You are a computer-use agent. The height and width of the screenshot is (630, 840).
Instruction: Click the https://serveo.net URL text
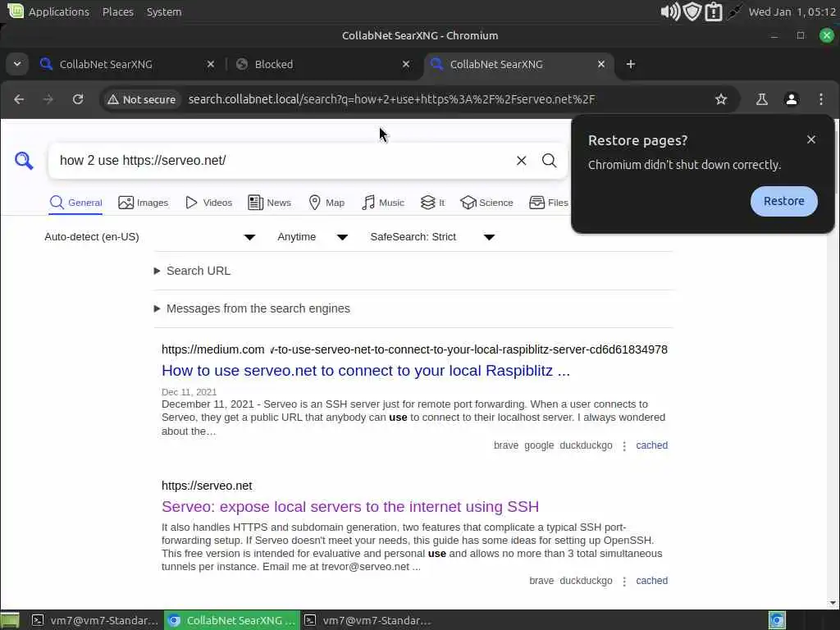(207, 486)
